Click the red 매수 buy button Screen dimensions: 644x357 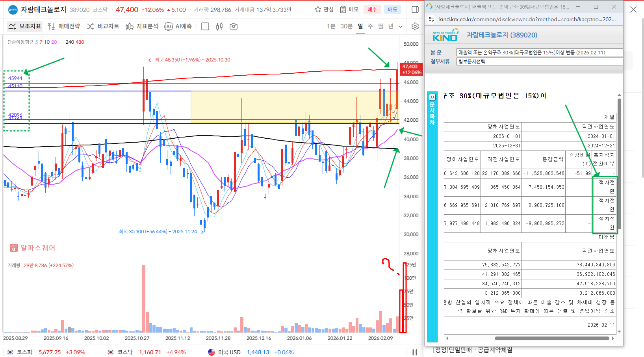[x=372, y=9]
